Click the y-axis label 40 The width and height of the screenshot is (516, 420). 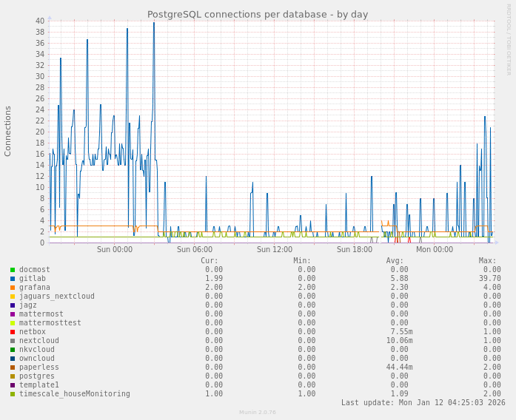(40, 21)
